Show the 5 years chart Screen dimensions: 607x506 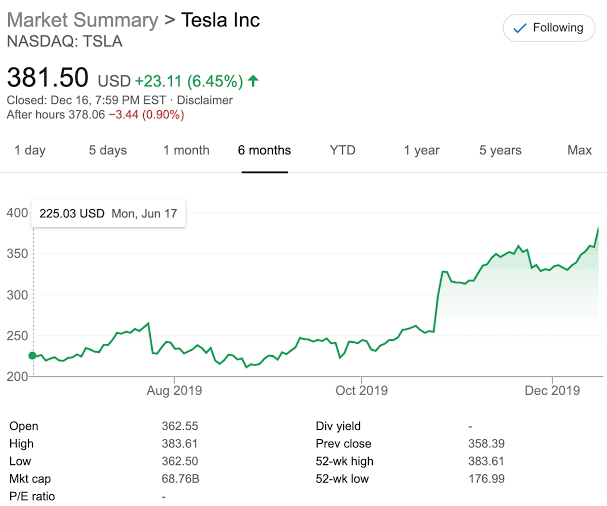(500, 150)
